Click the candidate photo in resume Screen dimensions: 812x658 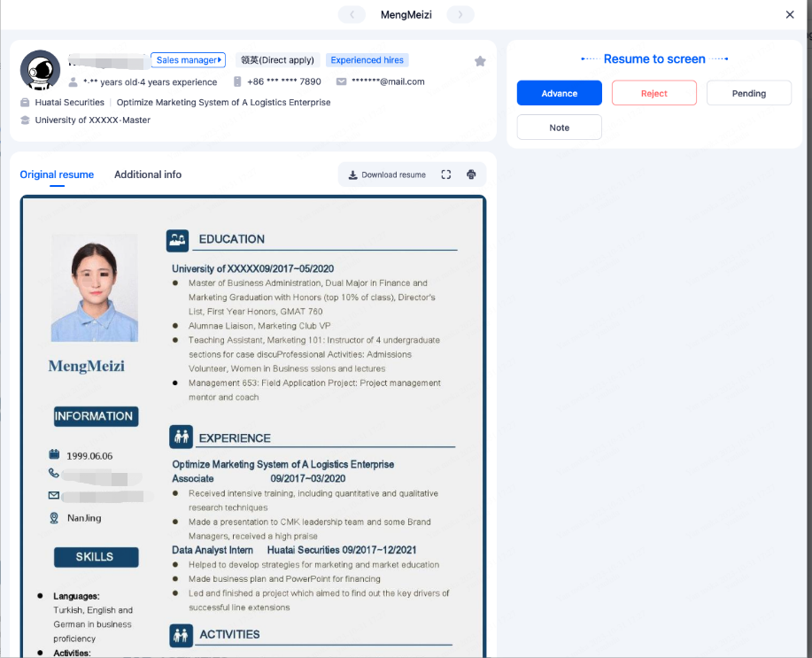(x=95, y=288)
